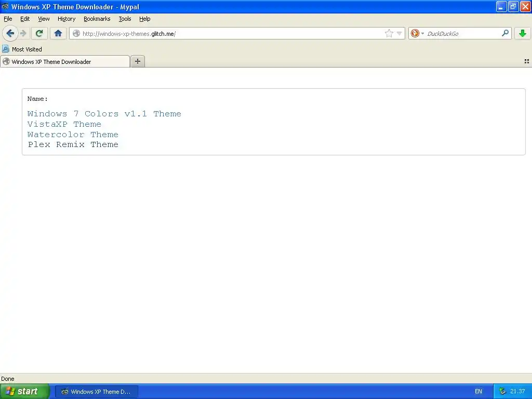Click the search magnifier icon
This screenshot has width=532, height=399.
[x=505, y=33]
